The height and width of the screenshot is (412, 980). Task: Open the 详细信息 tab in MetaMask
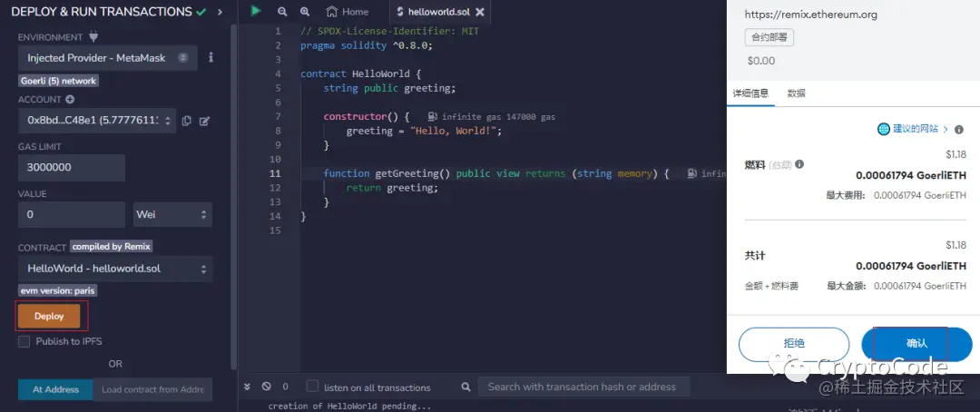(x=750, y=93)
